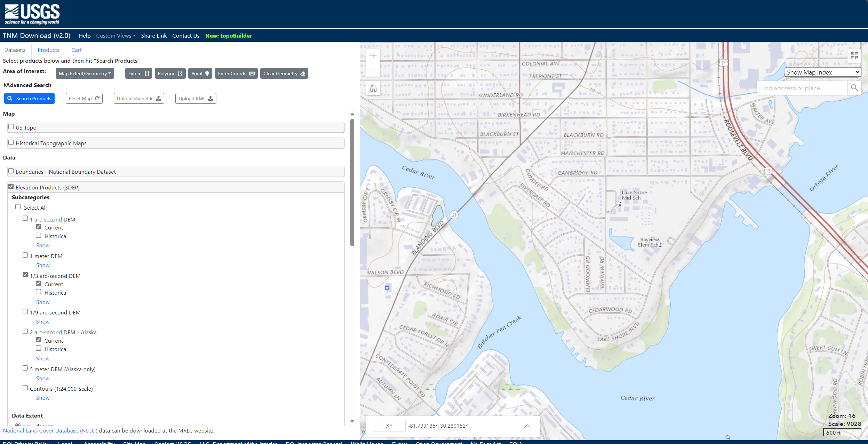Show details under 1/9 arc-second DEM

43,322
